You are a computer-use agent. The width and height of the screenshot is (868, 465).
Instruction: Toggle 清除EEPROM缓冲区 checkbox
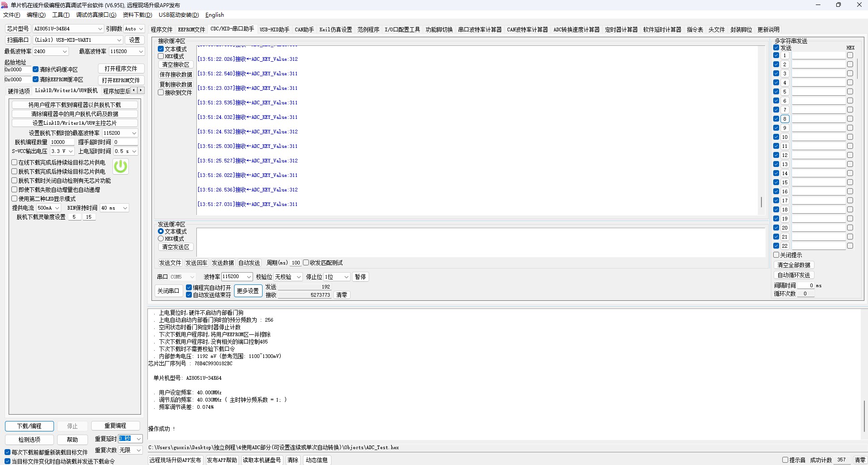35,79
